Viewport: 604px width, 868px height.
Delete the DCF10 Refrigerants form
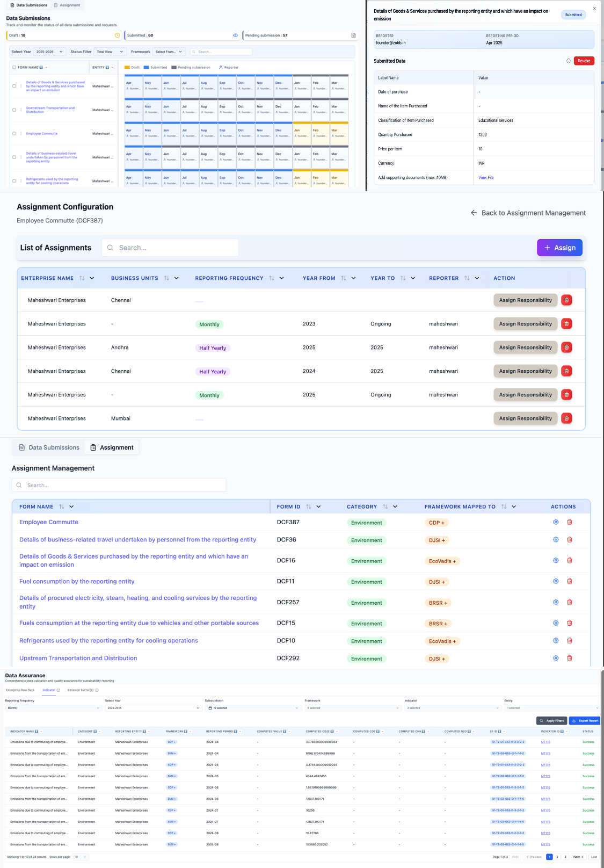coord(570,641)
